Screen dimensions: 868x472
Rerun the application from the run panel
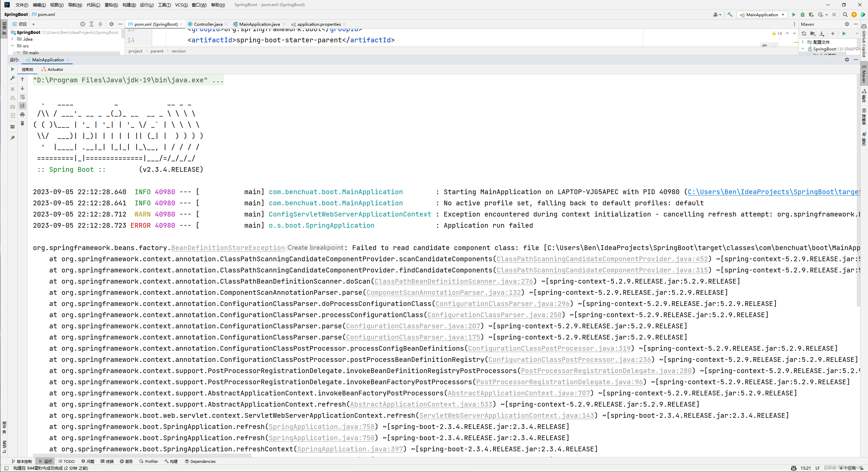pyautogui.click(x=12, y=69)
